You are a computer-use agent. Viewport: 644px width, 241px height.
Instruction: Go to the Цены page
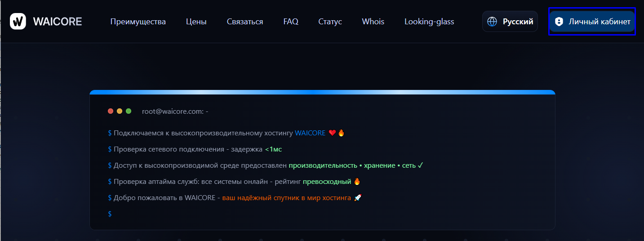tap(196, 22)
